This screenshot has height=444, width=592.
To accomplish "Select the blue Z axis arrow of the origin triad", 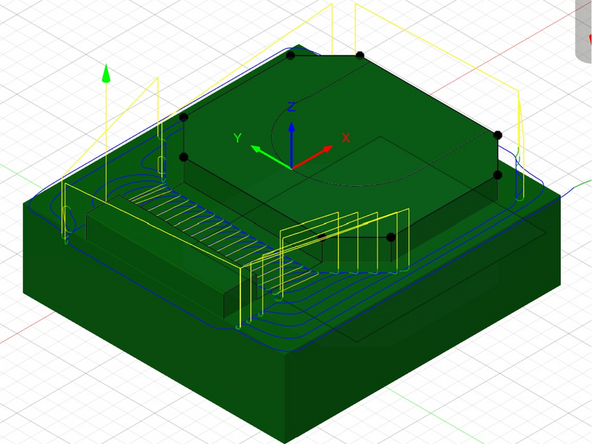I will coord(291,145).
